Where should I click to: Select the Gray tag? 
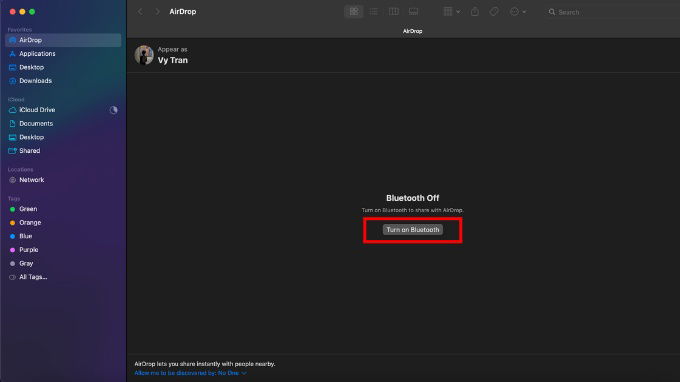coord(63,263)
